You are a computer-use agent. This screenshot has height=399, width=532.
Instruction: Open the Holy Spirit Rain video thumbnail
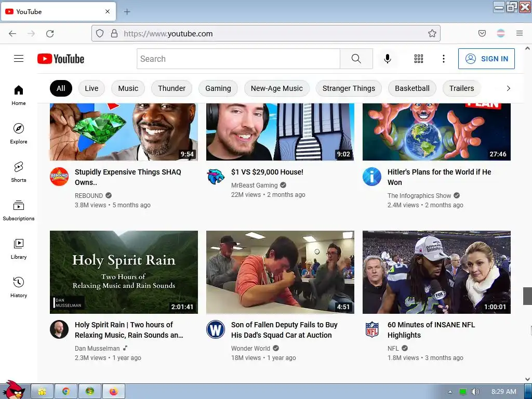pos(124,272)
